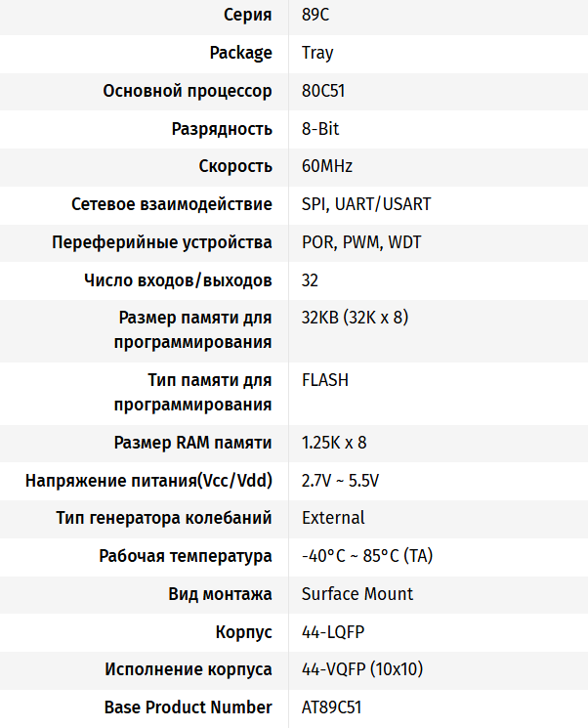588x728 pixels.
Task: Click the "2.7V ~ 5.5V" voltage value
Action: (341, 481)
